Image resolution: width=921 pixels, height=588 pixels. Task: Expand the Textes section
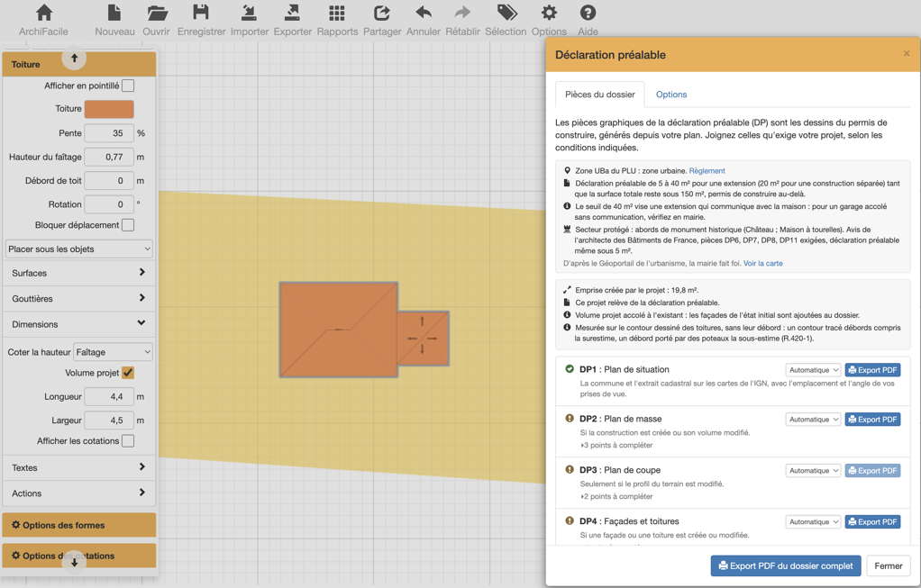click(79, 467)
